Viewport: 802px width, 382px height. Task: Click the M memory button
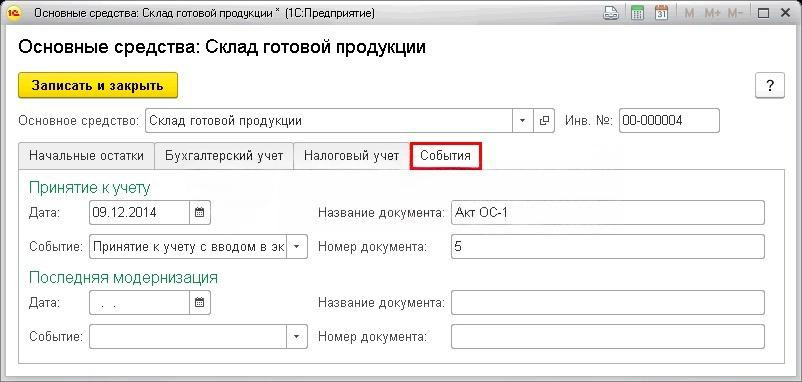[x=689, y=13]
